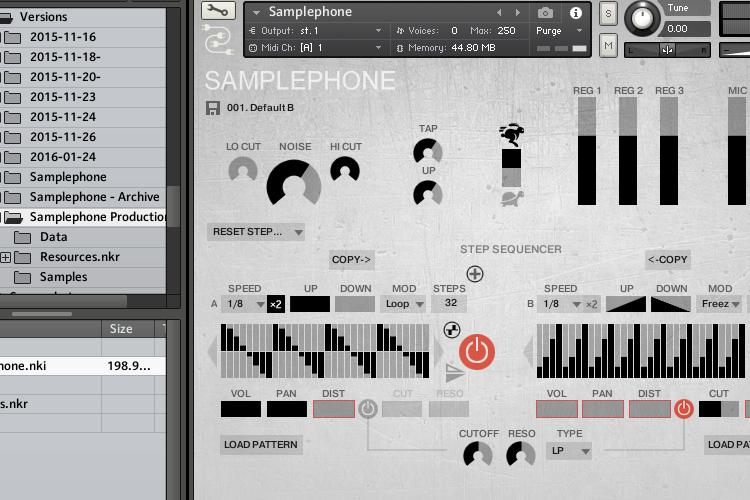Click the 001. Default B preset name

[x=260, y=108]
